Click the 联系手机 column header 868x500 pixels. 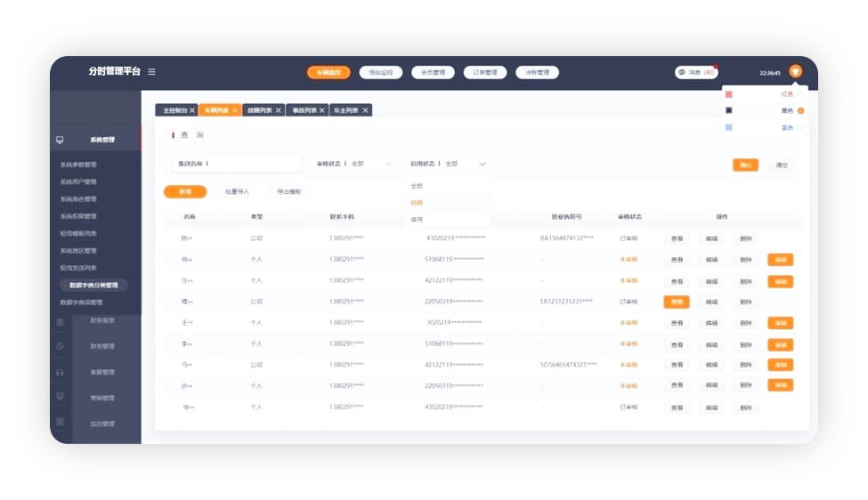click(342, 217)
